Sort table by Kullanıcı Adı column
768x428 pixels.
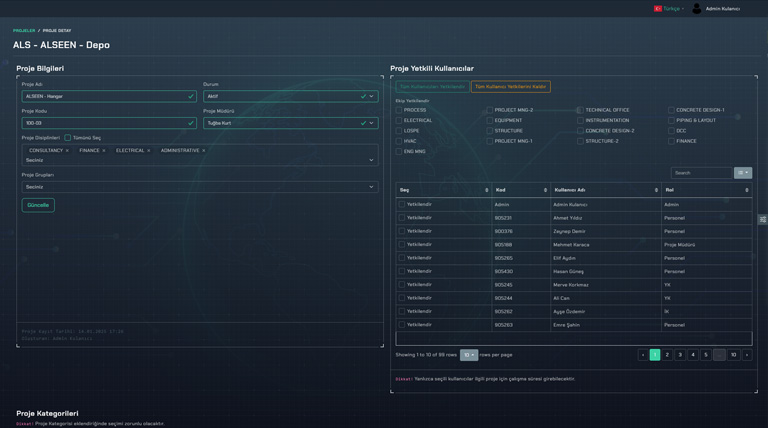point(656,190)
